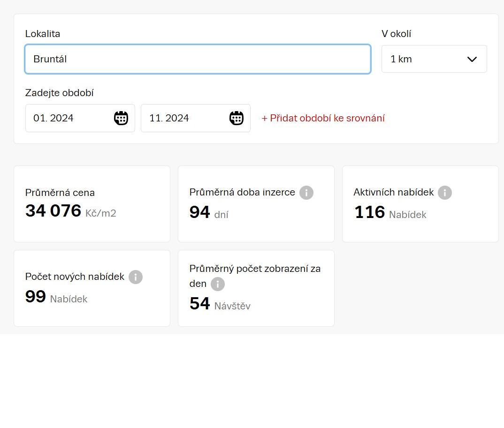The width and height of the screenshot is (504, 428).
Task: Click + Přidat období ke srovnání link
Action: [323, 118]
